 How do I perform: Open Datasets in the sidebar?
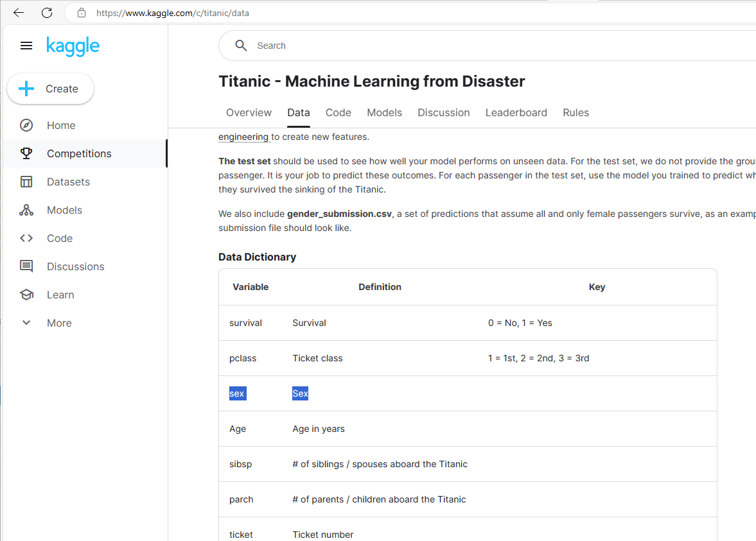click(69, 182)
